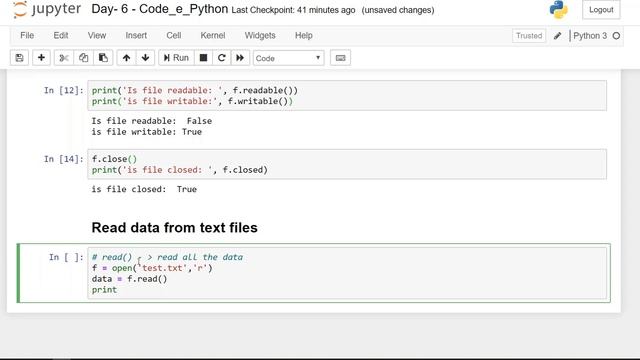Click the Logout button
The height and width of the screenshot is (360, 640).
601,10
